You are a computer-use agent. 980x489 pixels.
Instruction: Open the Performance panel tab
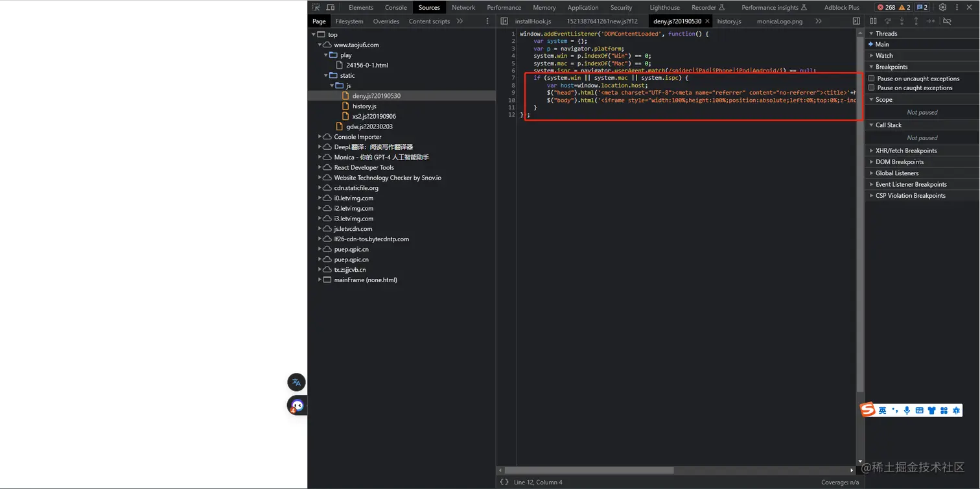click(x=504, y=7)
